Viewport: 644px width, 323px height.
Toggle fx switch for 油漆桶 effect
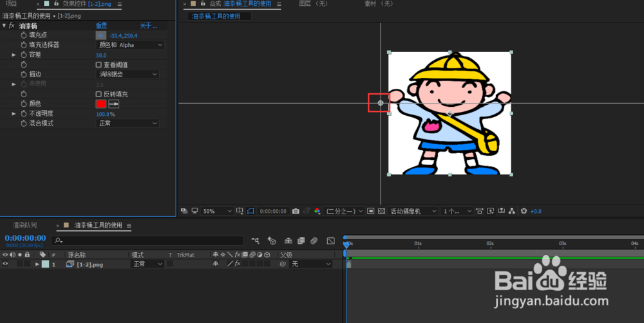(x=12, y=26)
